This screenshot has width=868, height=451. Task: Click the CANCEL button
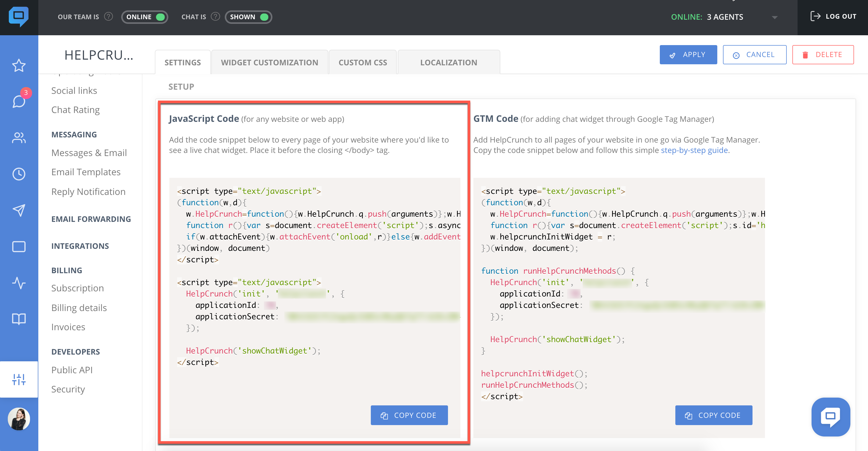754,55
